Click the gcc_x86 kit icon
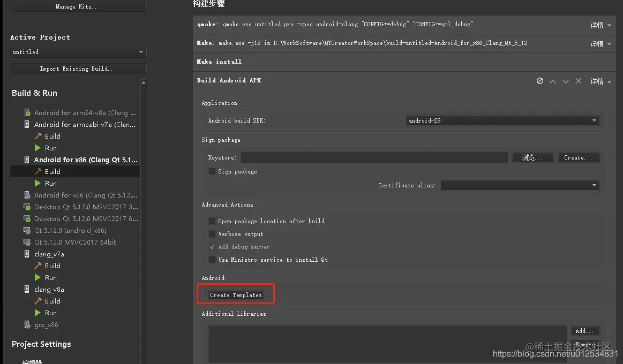This screenshot has width=623, height=364. [27, 325]
